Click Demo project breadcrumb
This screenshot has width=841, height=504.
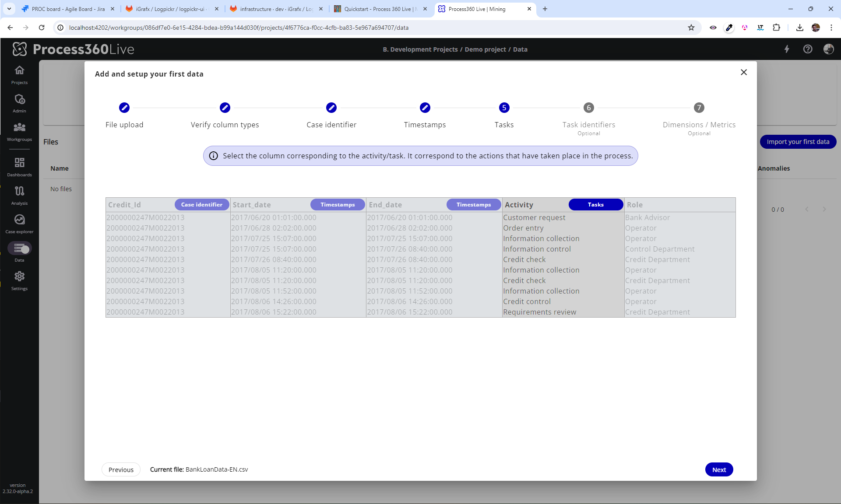pyautogui.click(x=485, y=49)
